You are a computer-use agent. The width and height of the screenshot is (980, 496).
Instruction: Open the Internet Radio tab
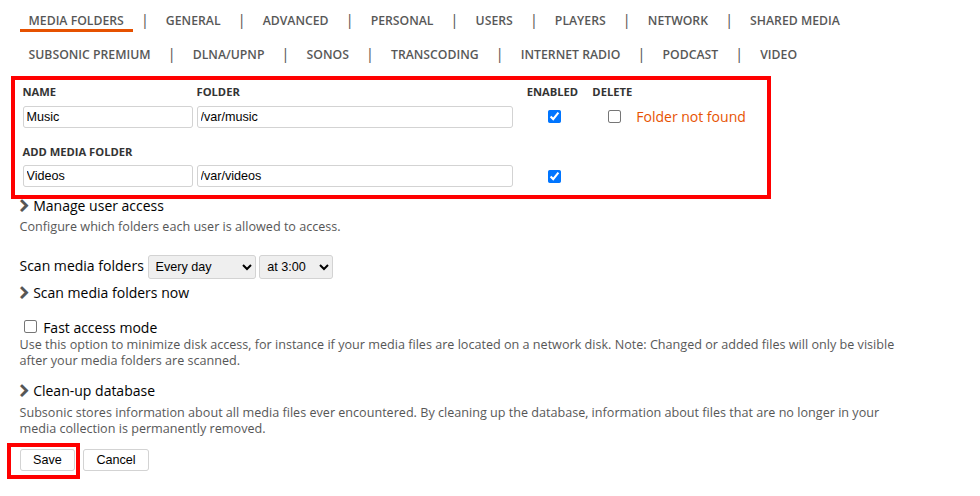[570, 54]
